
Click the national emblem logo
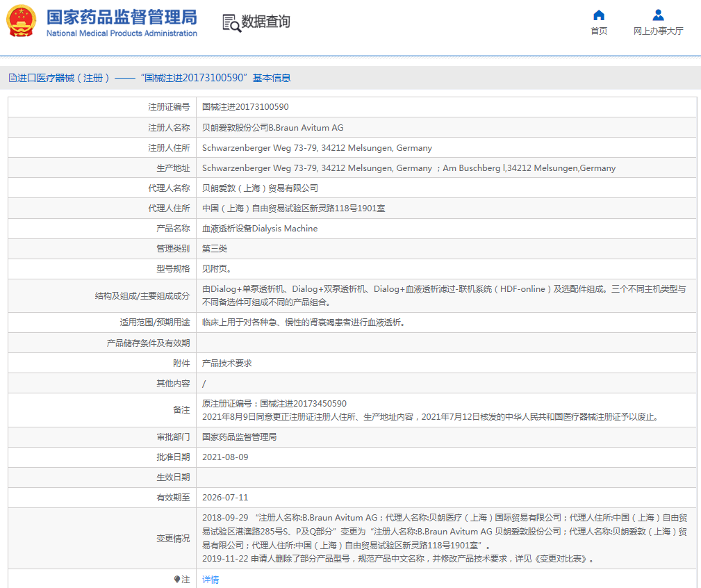[21, 22]
